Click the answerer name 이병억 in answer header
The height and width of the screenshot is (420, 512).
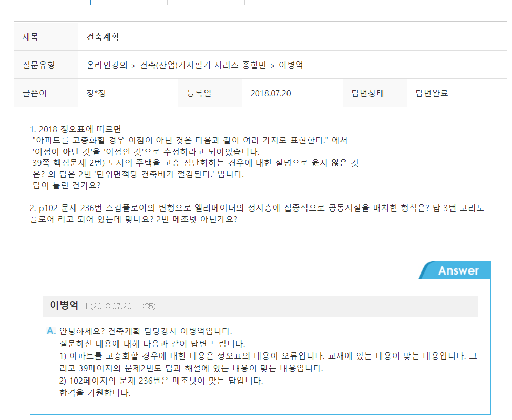pos(64,305)
